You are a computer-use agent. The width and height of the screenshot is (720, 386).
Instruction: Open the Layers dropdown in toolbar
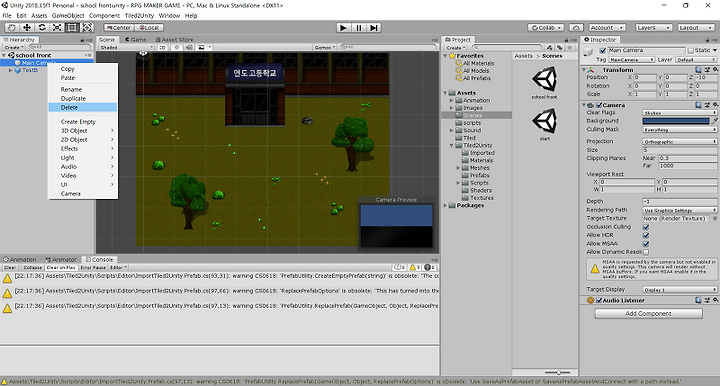654,28
